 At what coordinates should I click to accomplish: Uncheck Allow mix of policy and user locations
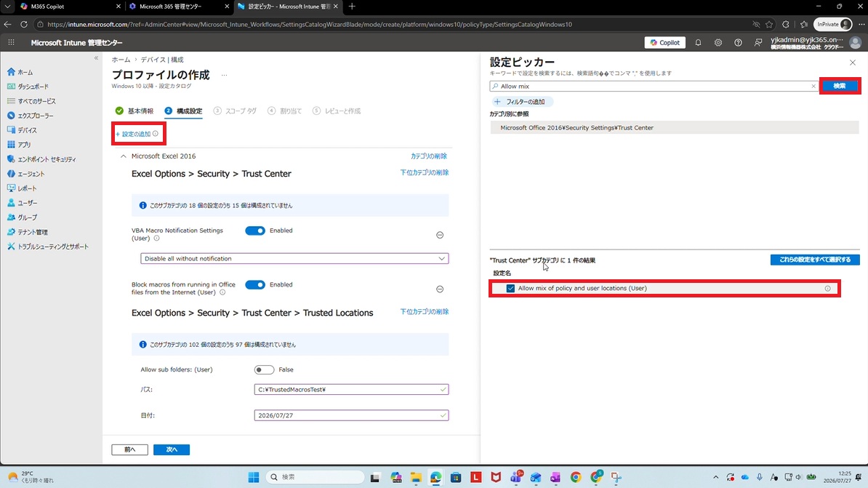point(510,289)
